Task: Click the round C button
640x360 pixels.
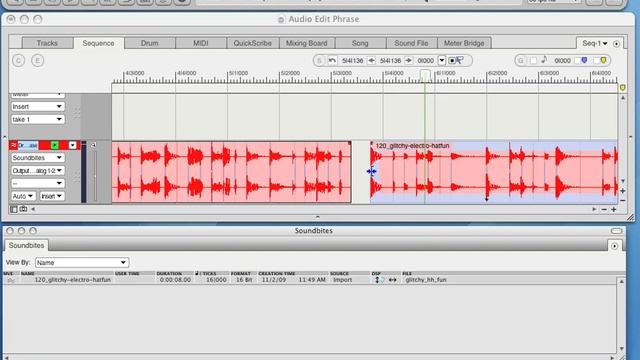Action: (x=18, y=61)
